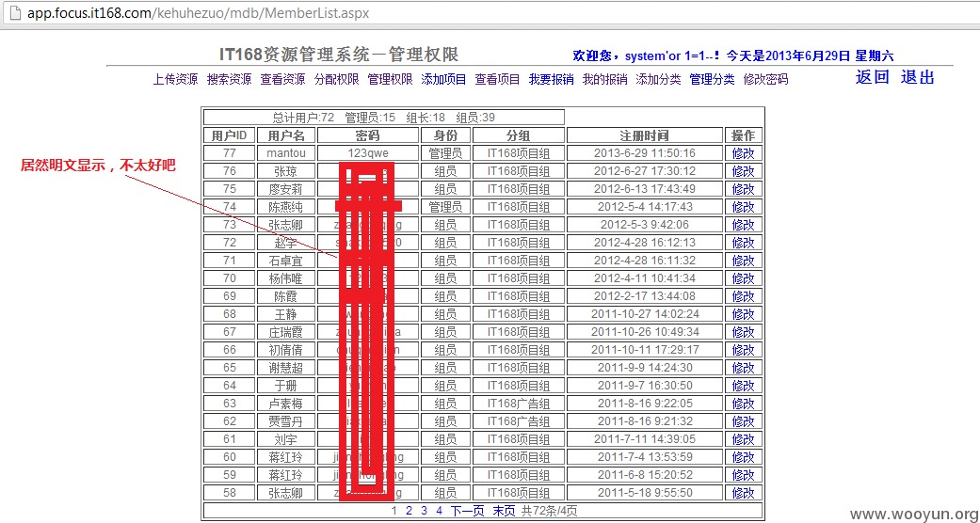Go to 查看资源 in the navigation
The height and width of the screenshot is (523, 980).
pyautogui.click(x=283, y=79)
